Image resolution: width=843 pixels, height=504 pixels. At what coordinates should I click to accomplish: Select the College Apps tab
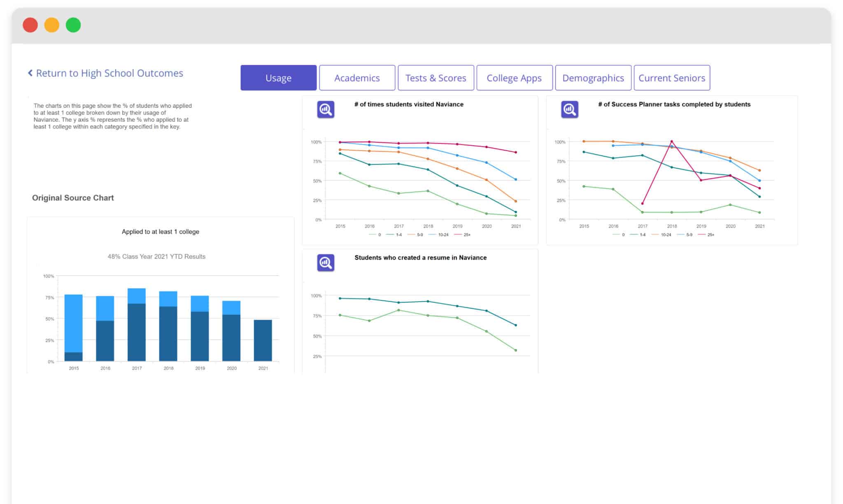[514, 78]
